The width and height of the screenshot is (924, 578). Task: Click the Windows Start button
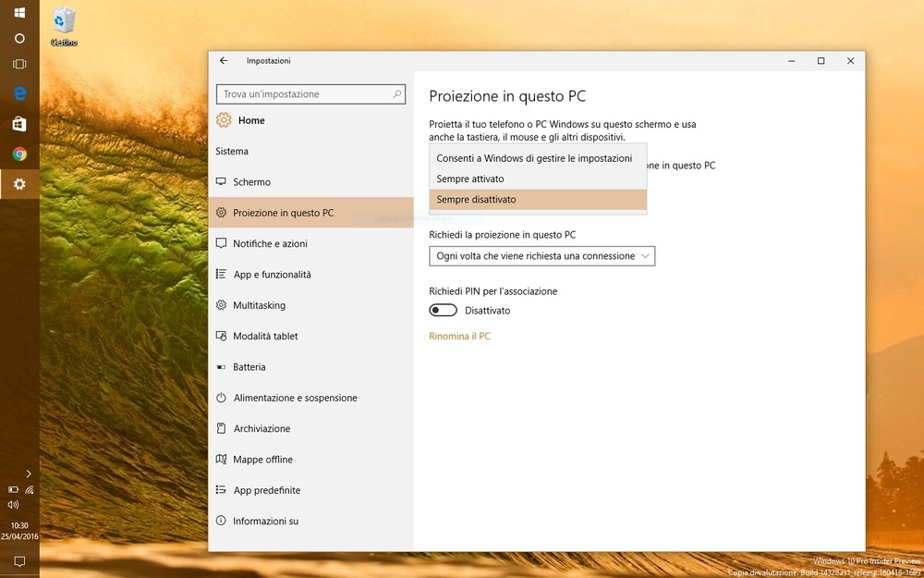tap(19, 14)
